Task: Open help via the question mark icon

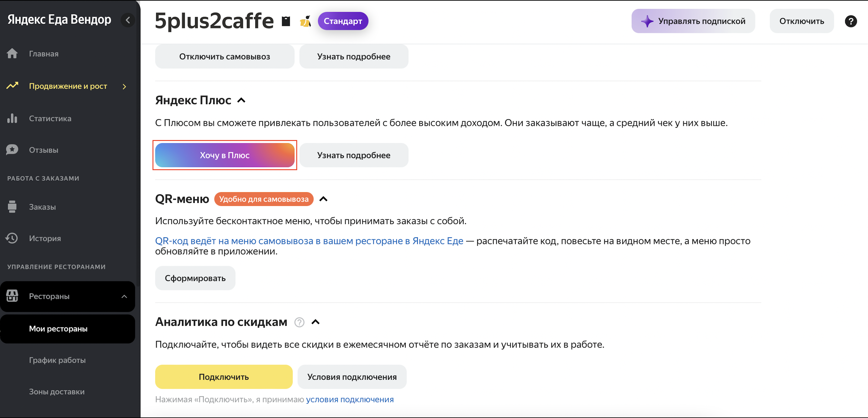Action: [851, 21]
